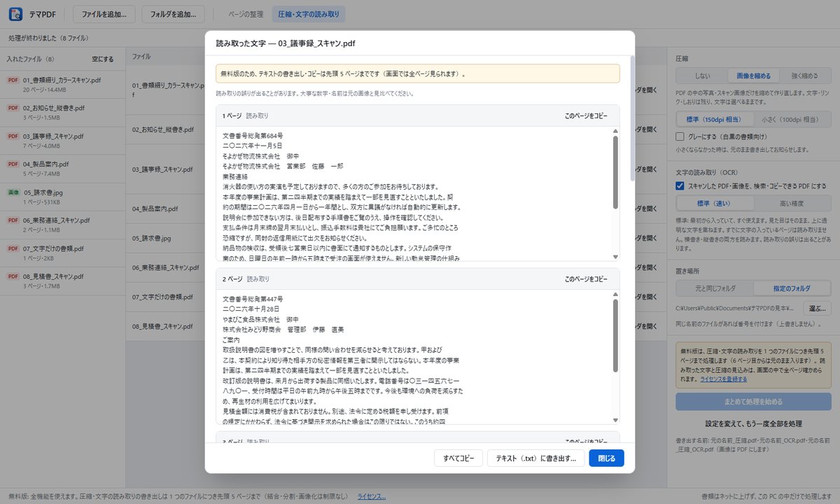Click the line やまびこ食品株式会社 御中
The width and height of the screenshot is (840, 504).
coord(260,319)
